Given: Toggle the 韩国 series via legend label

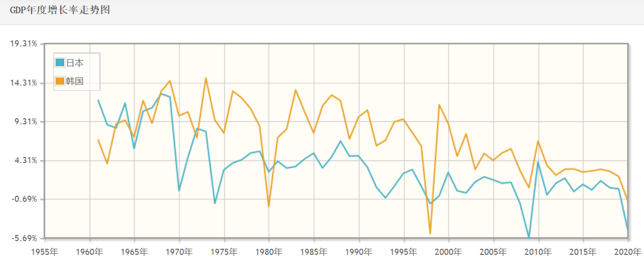Looking at the screenshot, I should point(75,81).
